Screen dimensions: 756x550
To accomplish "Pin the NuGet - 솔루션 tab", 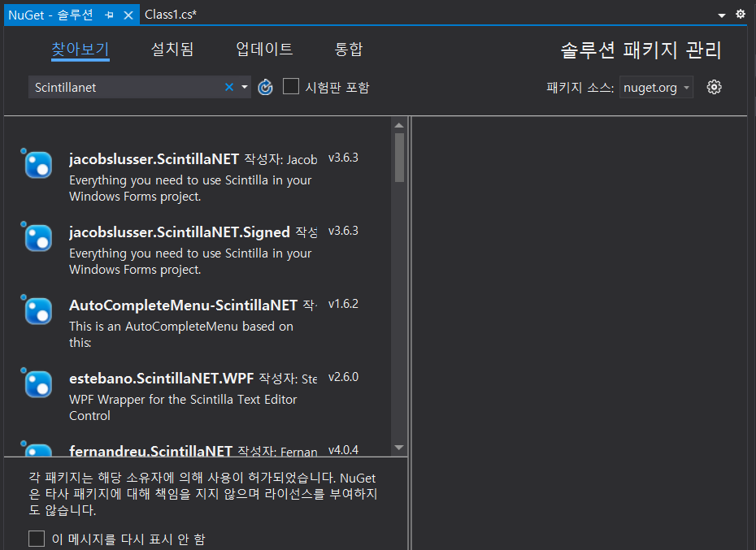I will coord(110,15).
